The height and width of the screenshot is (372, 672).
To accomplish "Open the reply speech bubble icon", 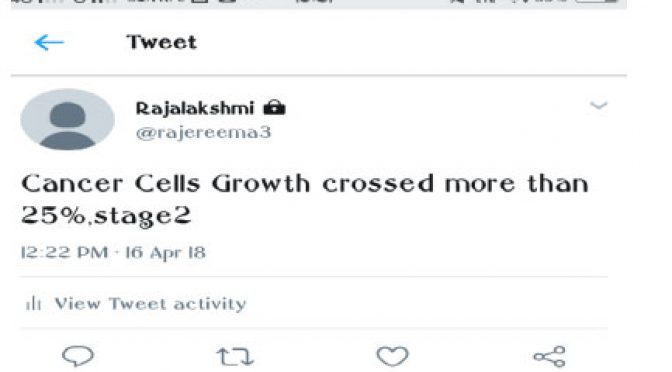I will [78, 356].
